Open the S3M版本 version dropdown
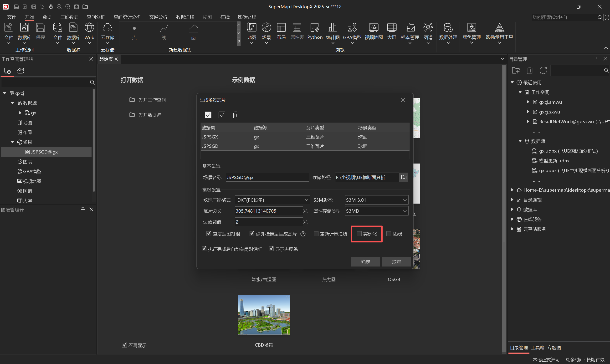Screen dimensions: 610x364 [x=376, y=200]
